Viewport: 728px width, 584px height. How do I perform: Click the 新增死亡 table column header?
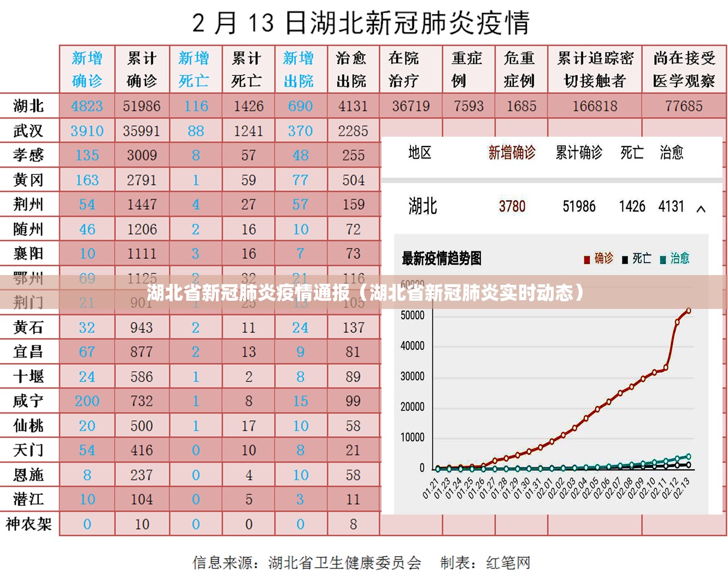pyautogui.click(x=194, y=69)
